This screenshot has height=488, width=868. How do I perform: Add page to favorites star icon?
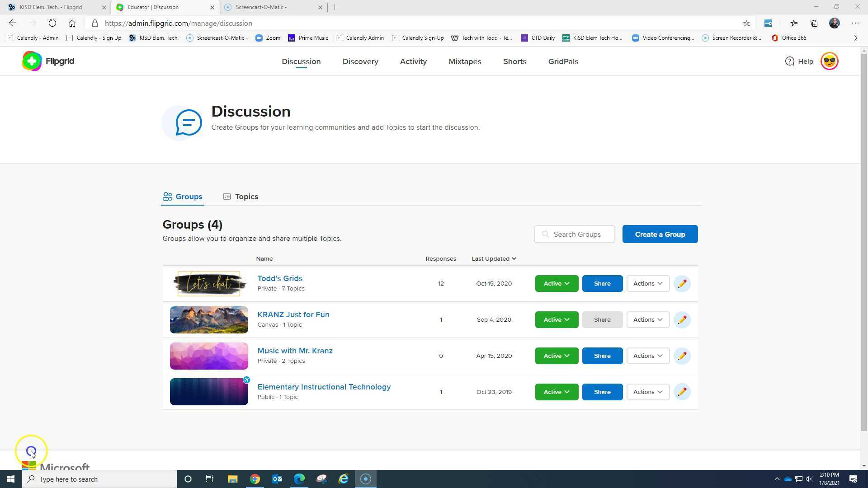[746, 23]
